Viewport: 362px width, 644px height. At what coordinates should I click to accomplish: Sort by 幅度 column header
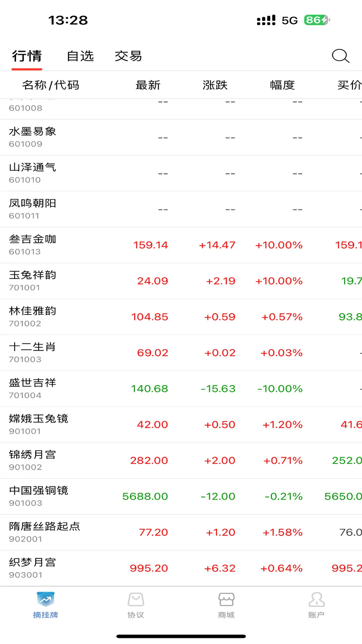click(x=282, y=85)
